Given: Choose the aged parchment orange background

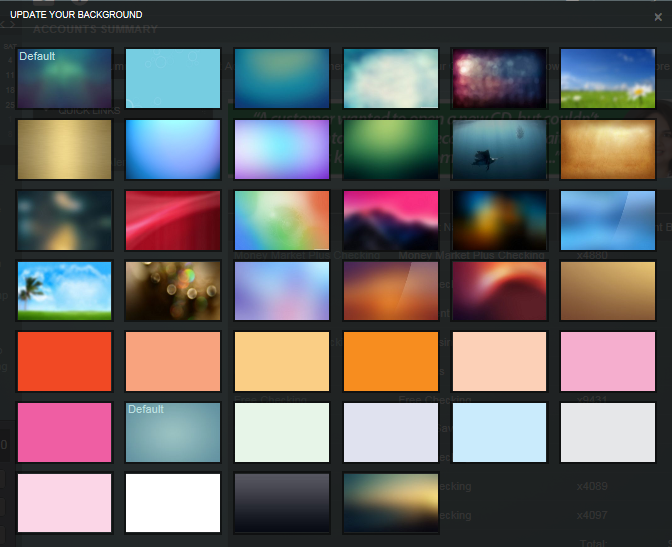Looking at the screenshot, I should coord(608,149).
